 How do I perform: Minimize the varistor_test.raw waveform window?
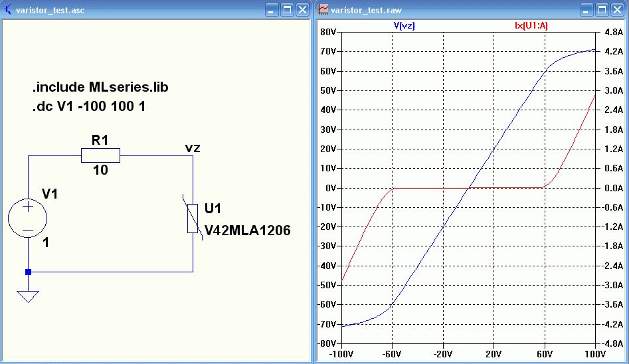[x=586, y=10]
